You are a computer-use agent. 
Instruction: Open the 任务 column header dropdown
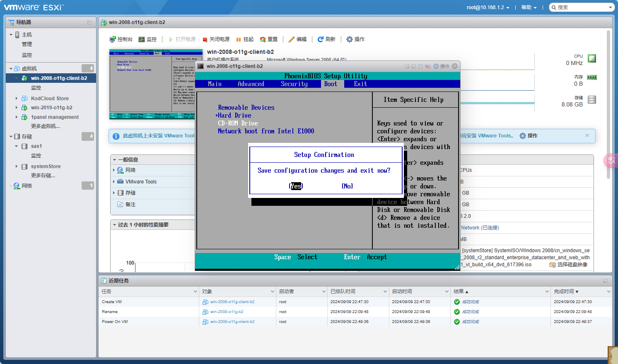coord(195,292)
